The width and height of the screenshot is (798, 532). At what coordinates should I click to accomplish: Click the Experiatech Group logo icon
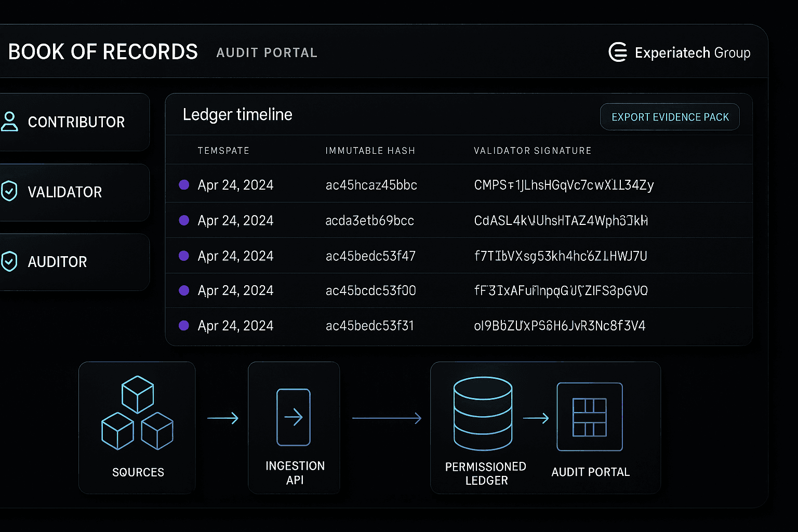click(618, 52)
